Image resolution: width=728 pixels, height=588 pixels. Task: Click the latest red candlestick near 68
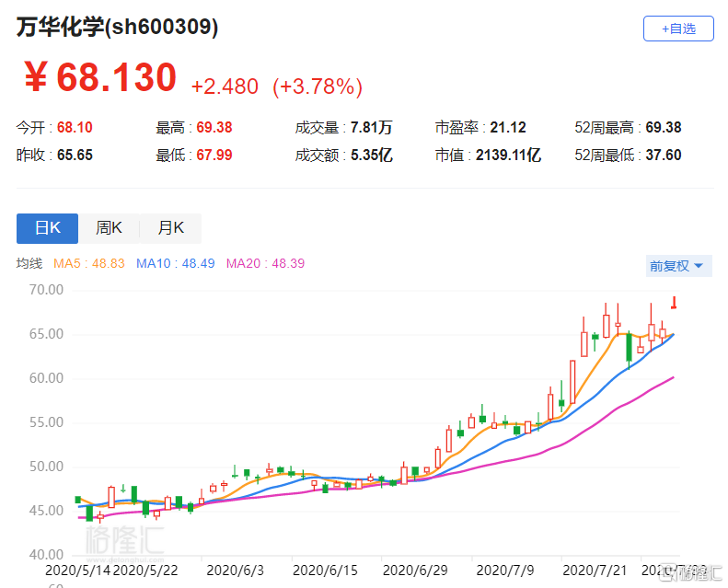click(674, 303)
